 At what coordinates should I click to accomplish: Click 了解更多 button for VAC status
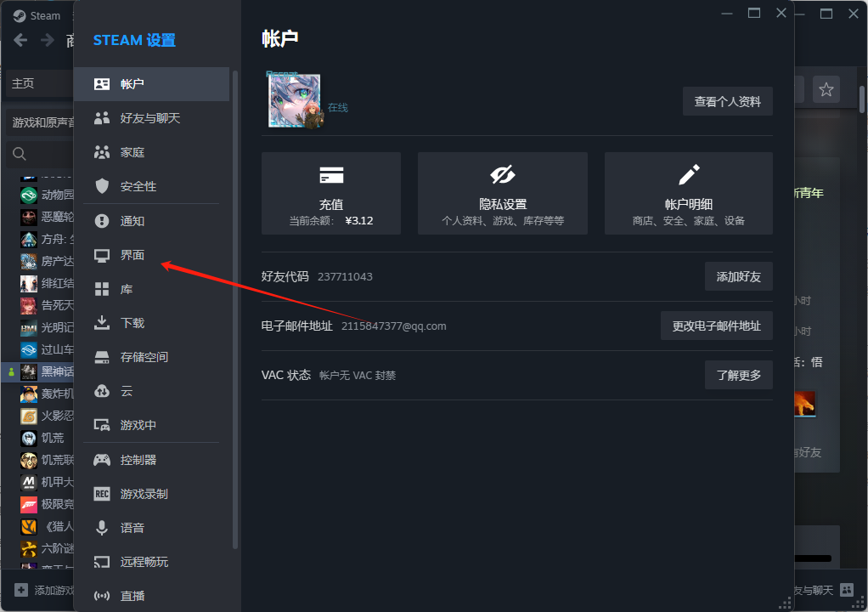(x=738, y=375)
